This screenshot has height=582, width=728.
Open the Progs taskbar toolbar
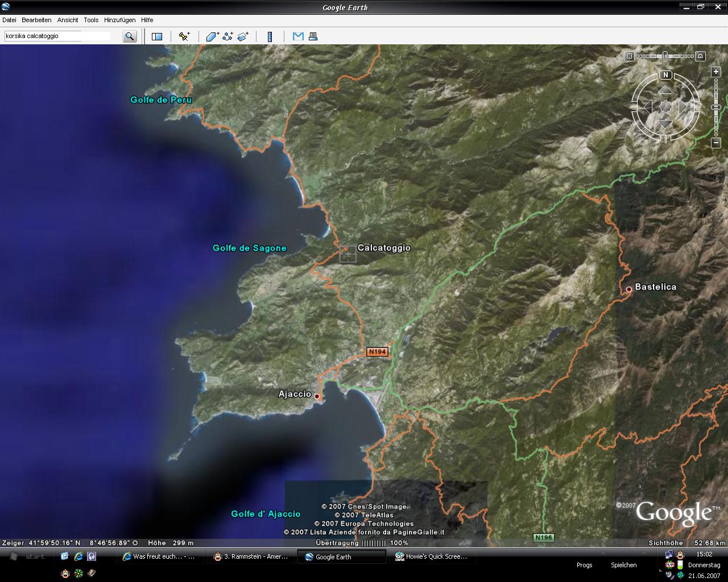pos(584,565)
